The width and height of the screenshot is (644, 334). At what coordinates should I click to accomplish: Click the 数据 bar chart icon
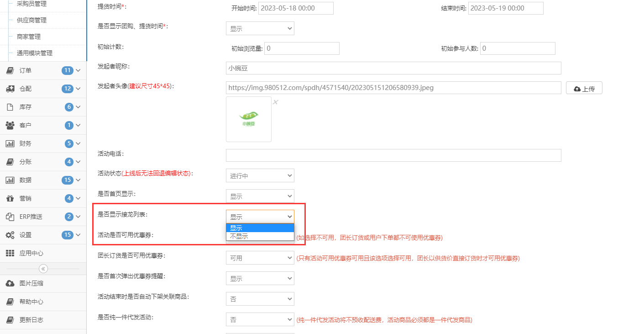[10, 180]
